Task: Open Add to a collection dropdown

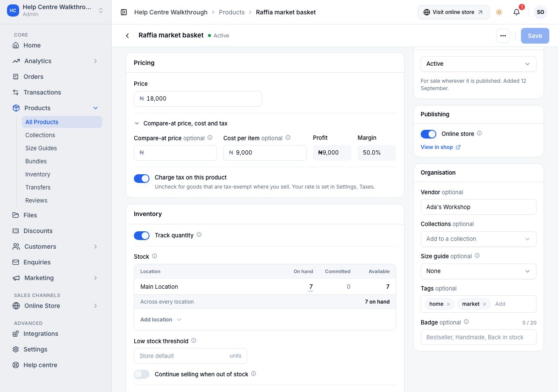Action: click(x=479, y=239)
